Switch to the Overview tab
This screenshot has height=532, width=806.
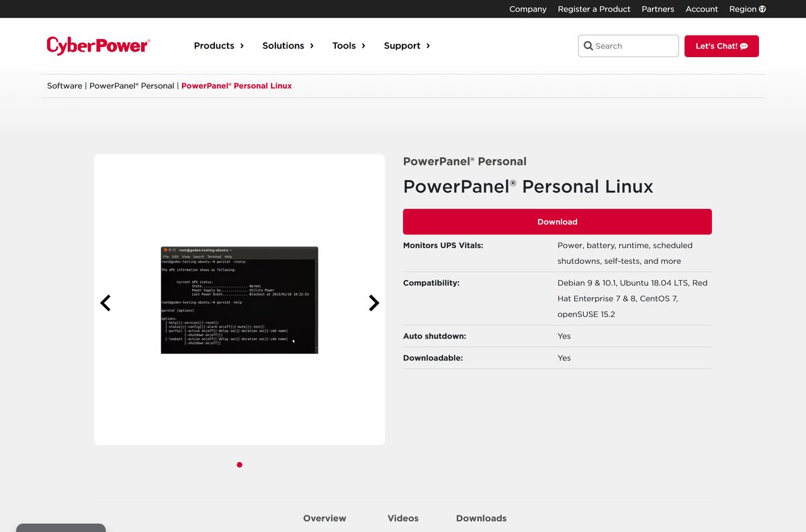coord(324,518)
